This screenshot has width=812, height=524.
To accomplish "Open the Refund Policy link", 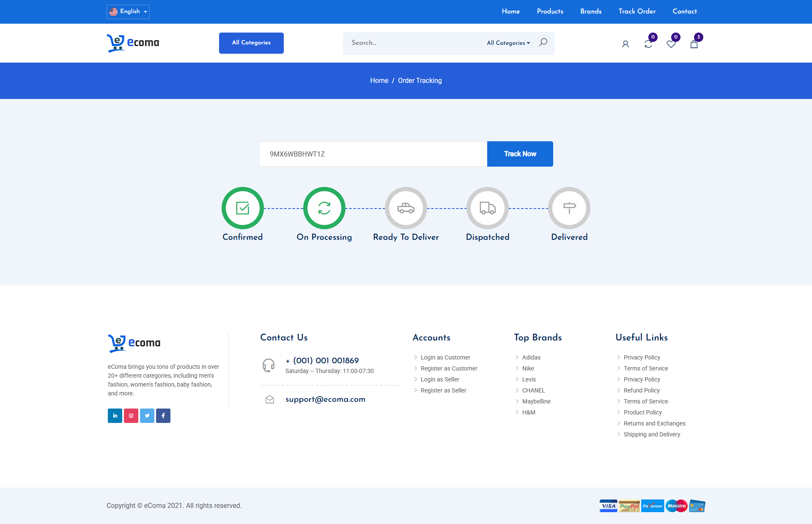I will (x=642, y=390).
